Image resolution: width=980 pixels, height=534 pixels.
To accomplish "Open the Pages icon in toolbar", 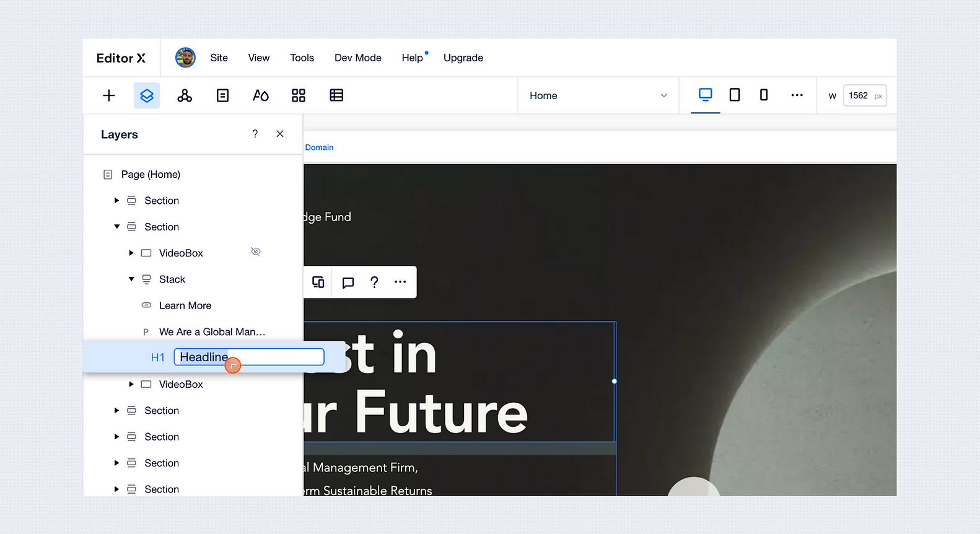I will click(222, 95).
